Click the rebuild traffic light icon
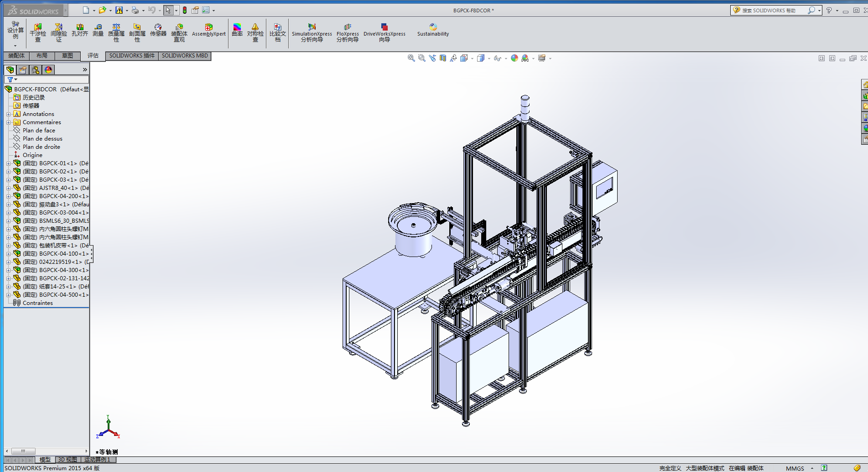The width and height of the screenshot is (868, 472). tap(185, 10)
